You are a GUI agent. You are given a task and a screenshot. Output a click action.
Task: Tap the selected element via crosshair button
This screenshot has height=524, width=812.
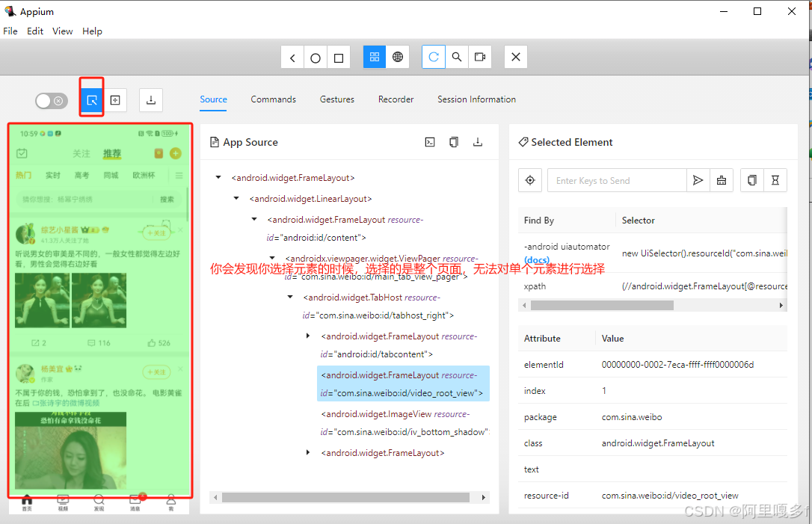530,180
